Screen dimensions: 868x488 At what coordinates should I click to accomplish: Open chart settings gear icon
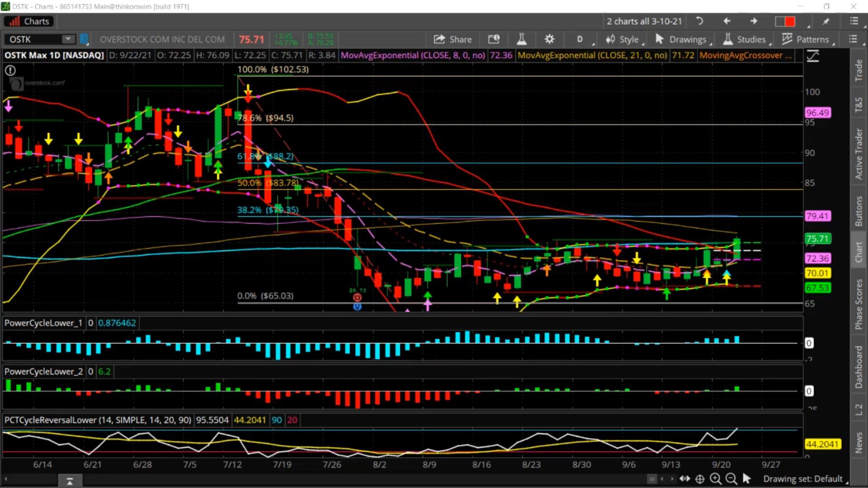click(549, 39)
